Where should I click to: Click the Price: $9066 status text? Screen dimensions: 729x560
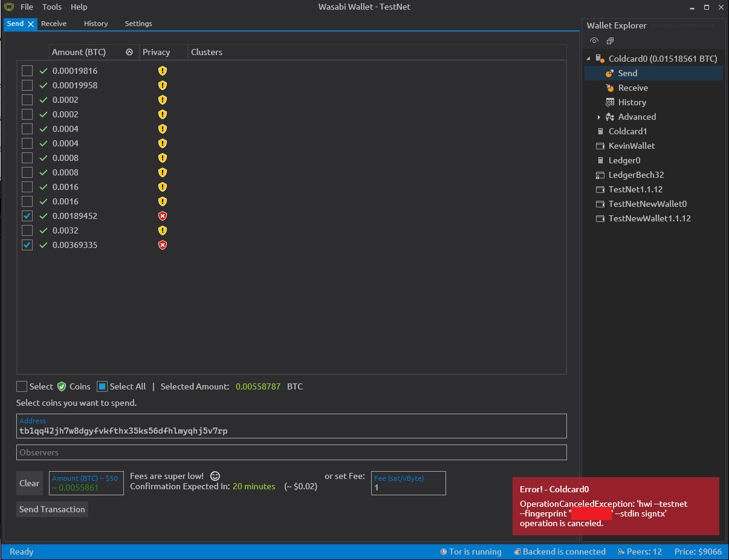(x=698, y=552)
